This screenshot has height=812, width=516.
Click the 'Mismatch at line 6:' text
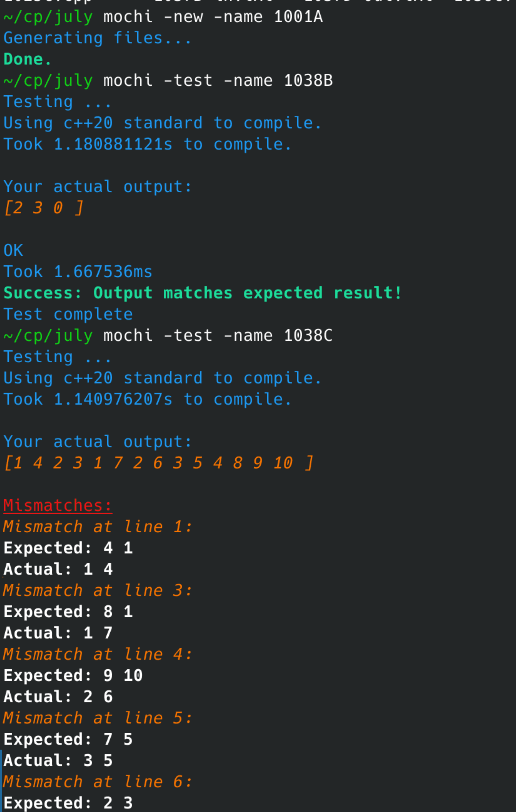click(97, 781)
